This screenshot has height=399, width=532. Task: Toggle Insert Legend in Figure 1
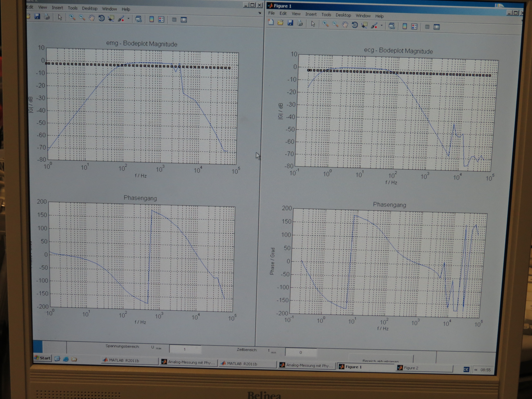[x=414, y=26]
